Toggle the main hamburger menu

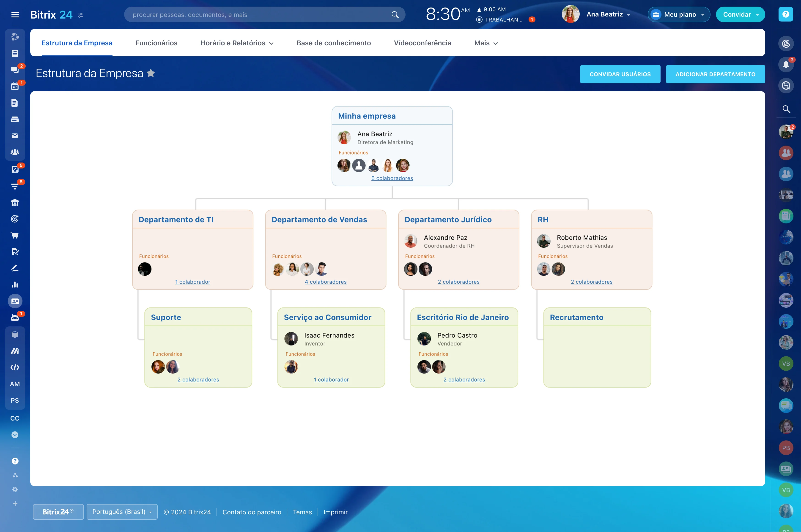click(x=15, y=15)
